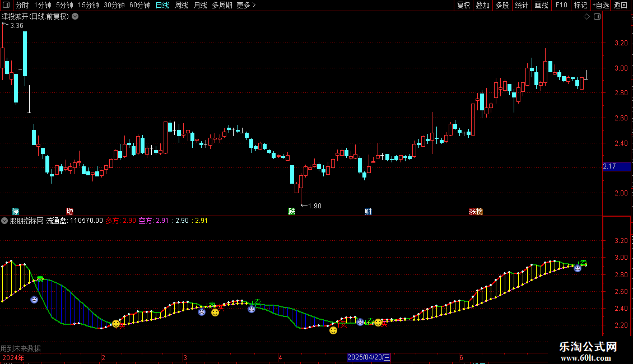Click the 用到未来数据 notice text
Image resolution: width=633 pixels, height=364 pixels.
21,348
